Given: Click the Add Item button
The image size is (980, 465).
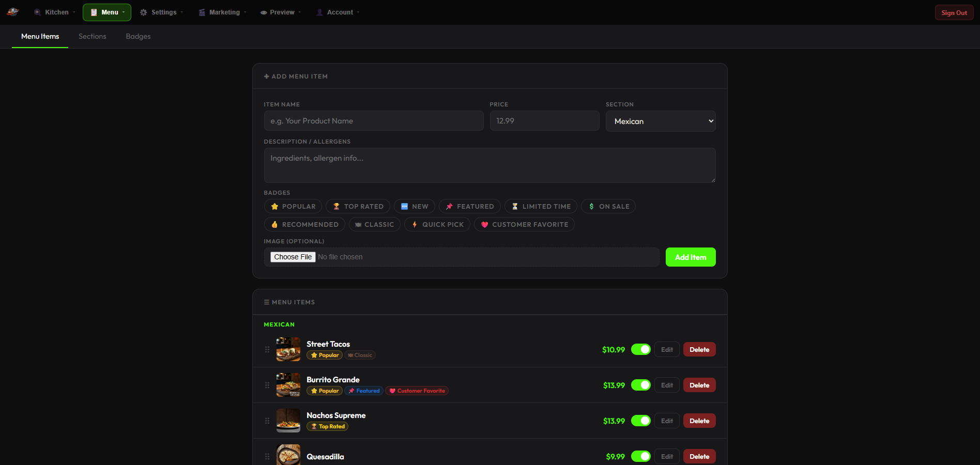Looking at the screenshot, I should coord(691,257).
